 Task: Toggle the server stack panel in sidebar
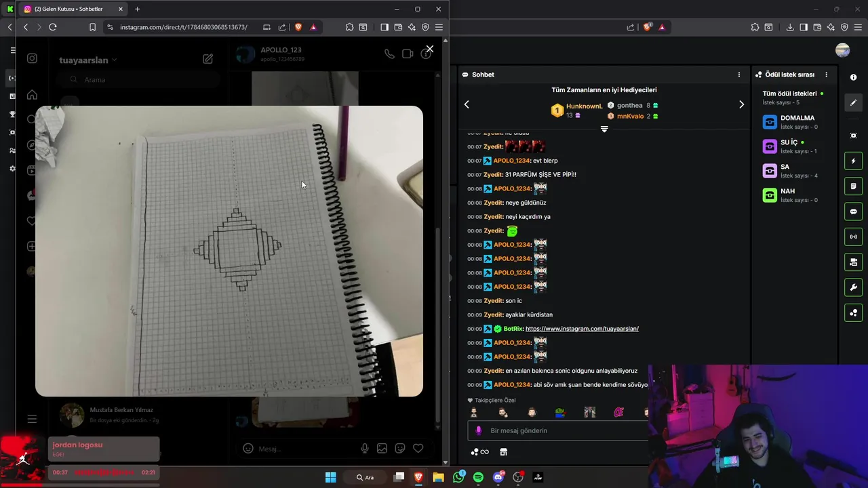(x=853, y=262)
